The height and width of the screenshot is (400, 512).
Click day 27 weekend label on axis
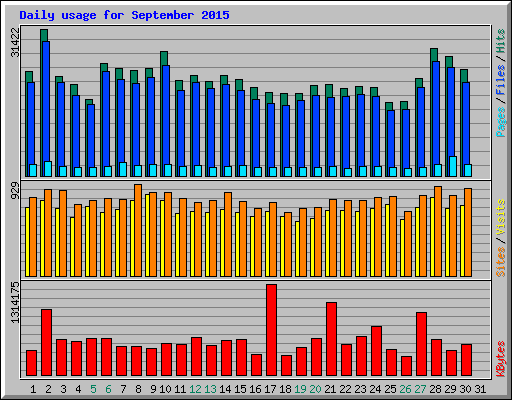(x=420, y=389)
